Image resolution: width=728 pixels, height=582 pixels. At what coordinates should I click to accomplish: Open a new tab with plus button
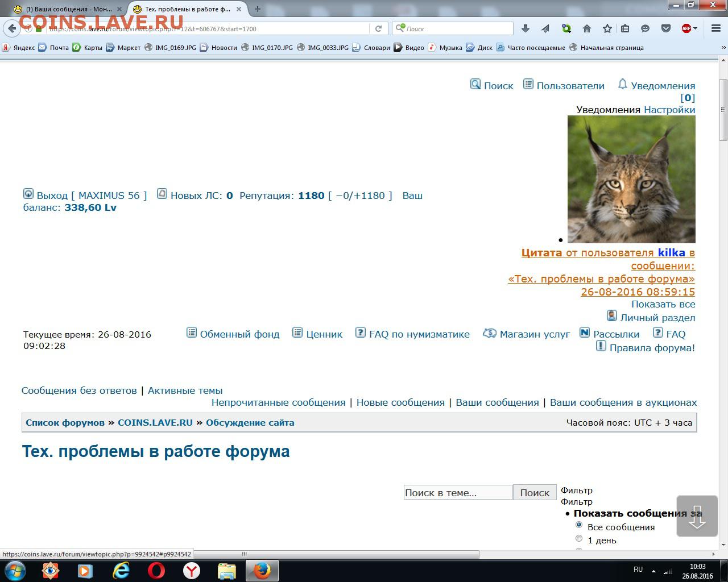click(258, 9)
